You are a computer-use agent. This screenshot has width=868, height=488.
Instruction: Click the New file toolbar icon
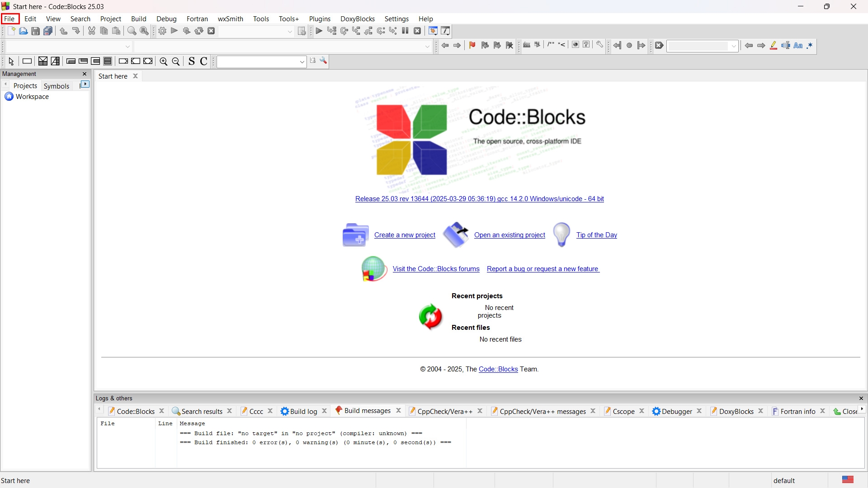pyautogui.click(x=11, y=31)
